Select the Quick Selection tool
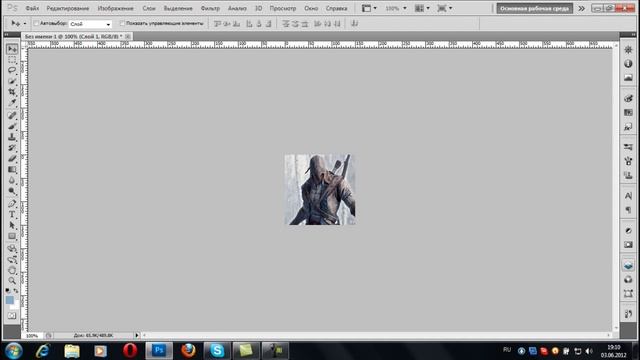 (12, 81)
